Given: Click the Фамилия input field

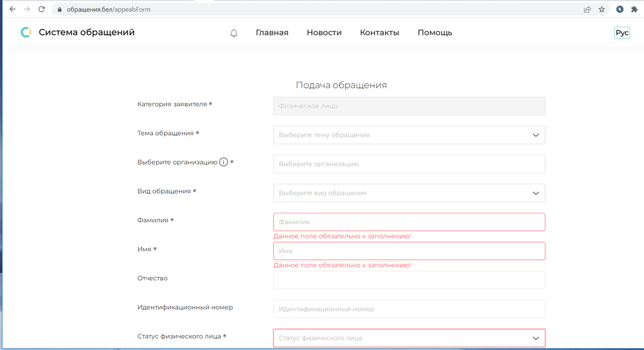Looking at the screenshot, I should pos(409,222).
